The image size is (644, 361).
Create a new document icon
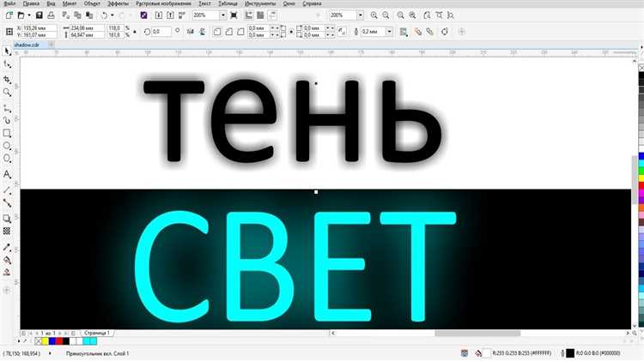[x=9, y=15]
